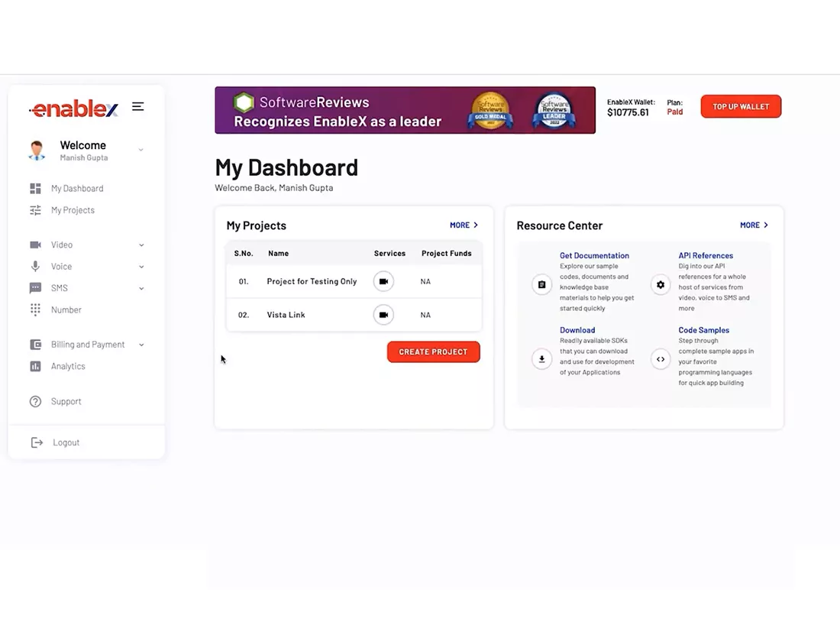Click the project name Project for Testing Only

pos(312,281)
